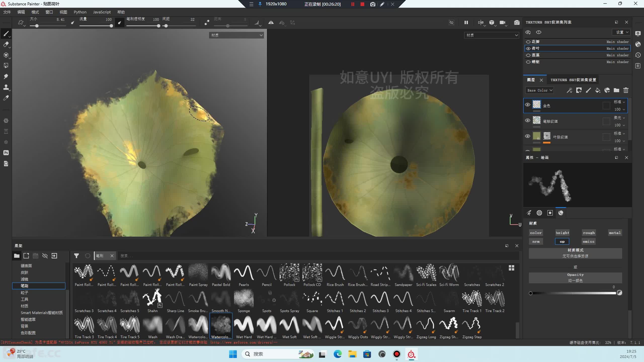Toggle the metal channel button

[x=615, y=233]
